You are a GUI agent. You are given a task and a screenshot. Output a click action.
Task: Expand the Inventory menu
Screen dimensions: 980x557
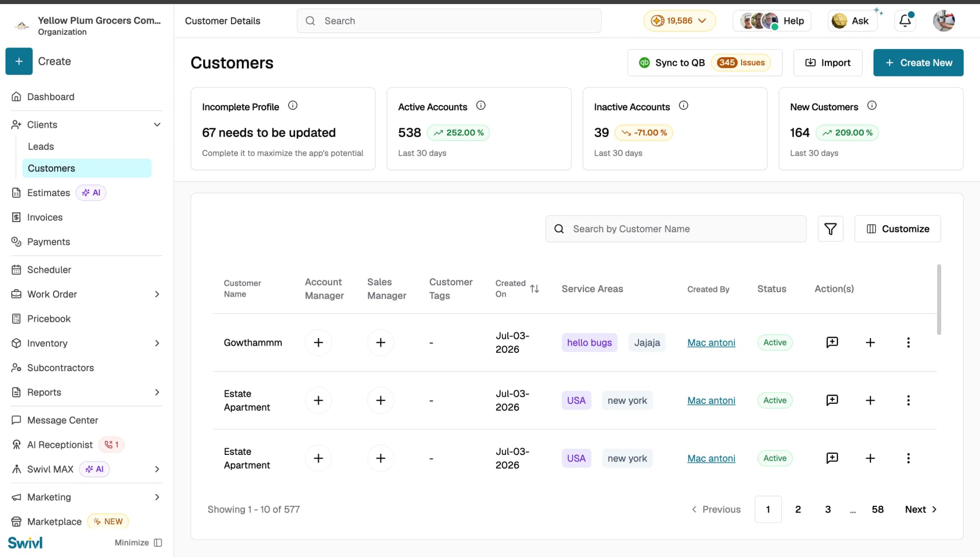[x=157, y=343]
